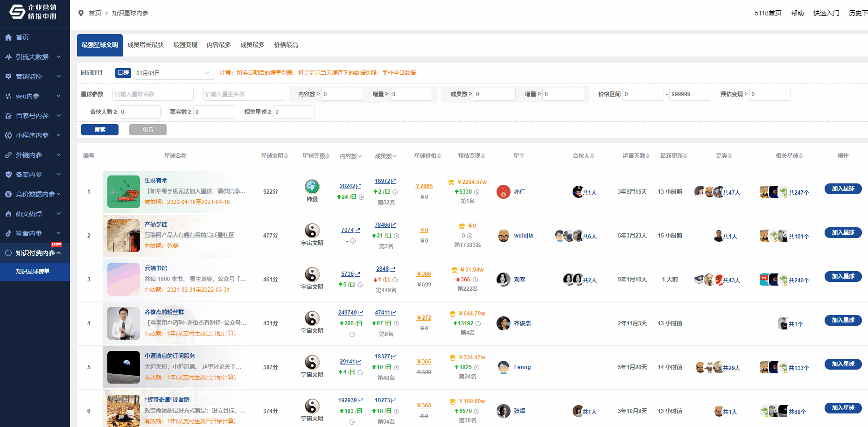Image resolution: width=868 pixels, height=427 pixels.
Task: Click the price maximum field showing 999999
Action: tap(690, 94)
